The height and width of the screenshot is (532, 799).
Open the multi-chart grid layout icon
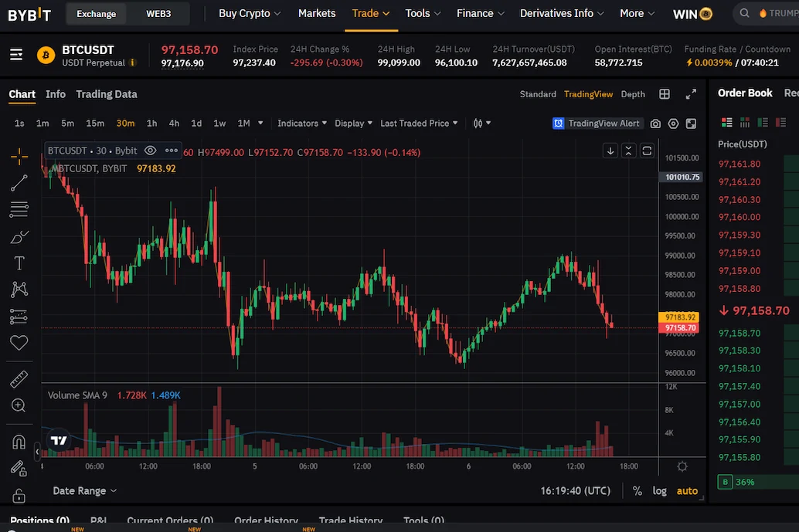coord(665,94)
